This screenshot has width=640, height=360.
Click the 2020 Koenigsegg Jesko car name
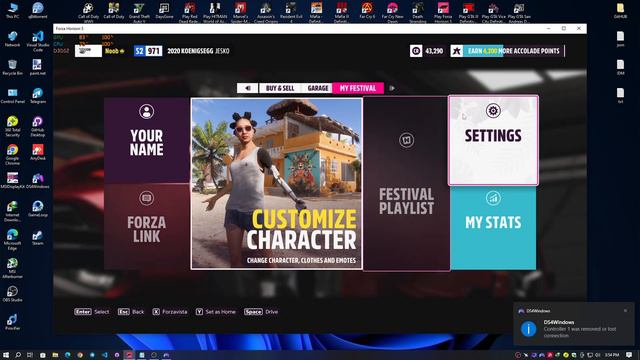[x=198, y=51]
